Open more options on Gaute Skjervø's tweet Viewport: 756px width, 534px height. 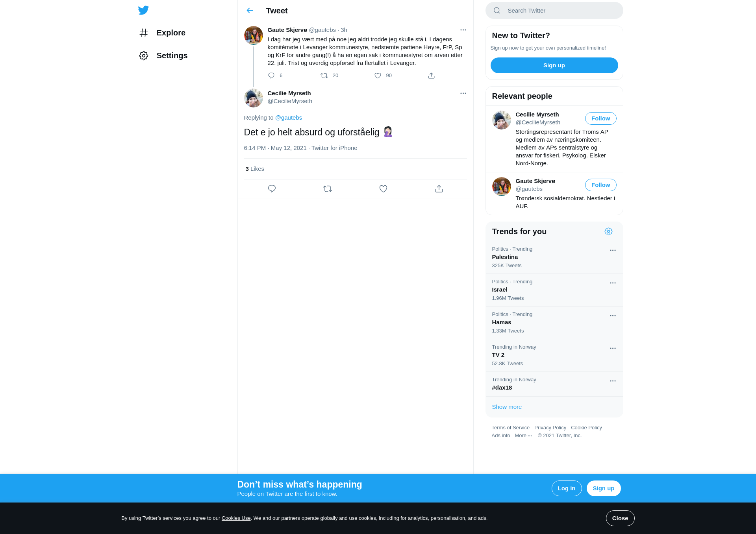(x=463, y=30)
